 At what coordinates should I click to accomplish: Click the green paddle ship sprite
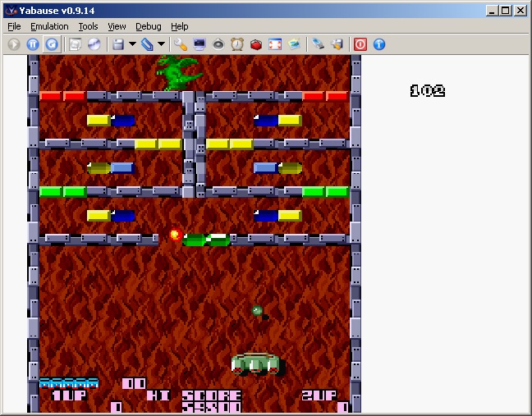coord(258,365)
